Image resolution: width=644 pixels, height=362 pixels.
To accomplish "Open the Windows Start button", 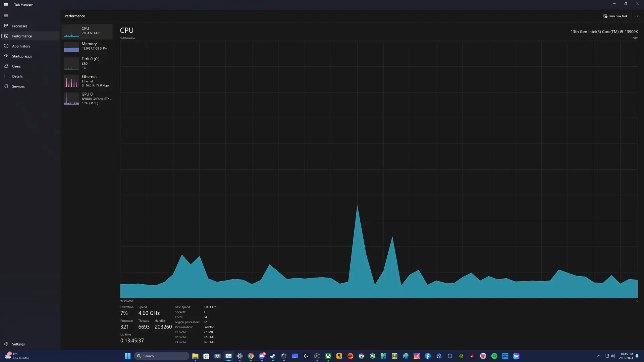I will click(127, 356).
